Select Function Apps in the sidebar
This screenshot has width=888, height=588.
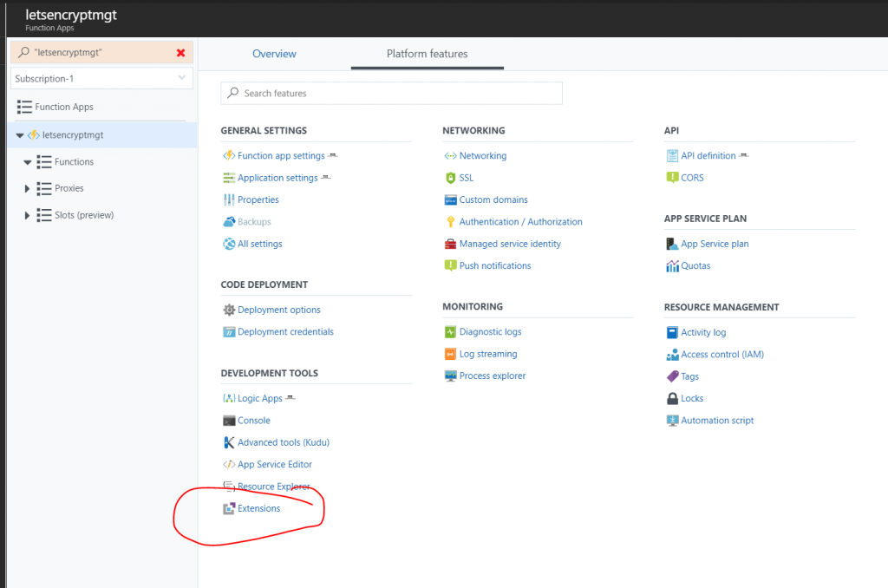[x=63, y=107]
